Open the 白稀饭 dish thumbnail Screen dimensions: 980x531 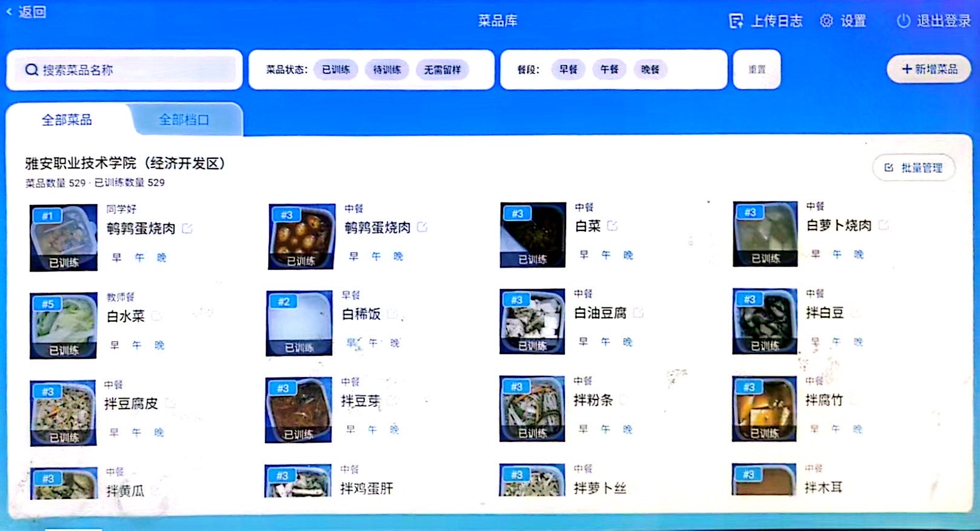point(299,323)
